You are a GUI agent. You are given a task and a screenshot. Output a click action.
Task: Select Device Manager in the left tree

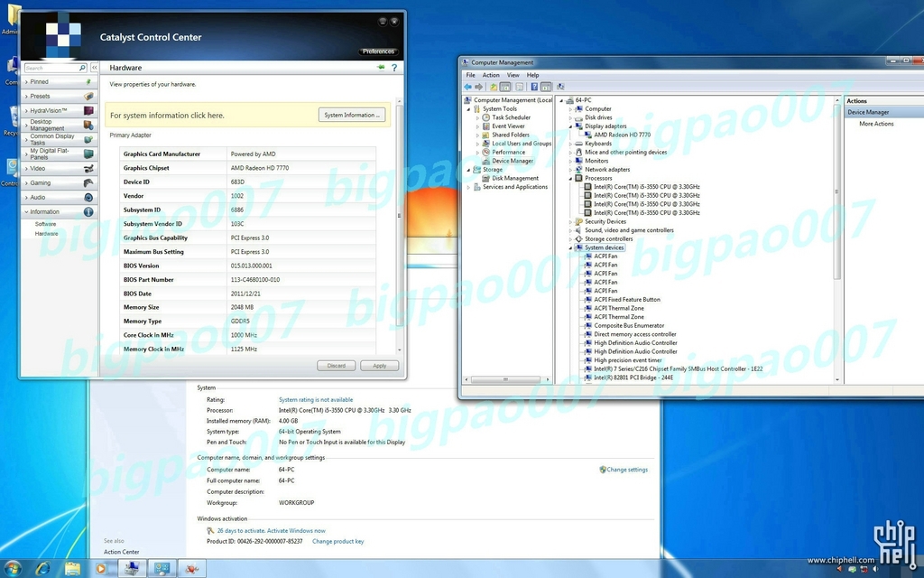point(513,161)
